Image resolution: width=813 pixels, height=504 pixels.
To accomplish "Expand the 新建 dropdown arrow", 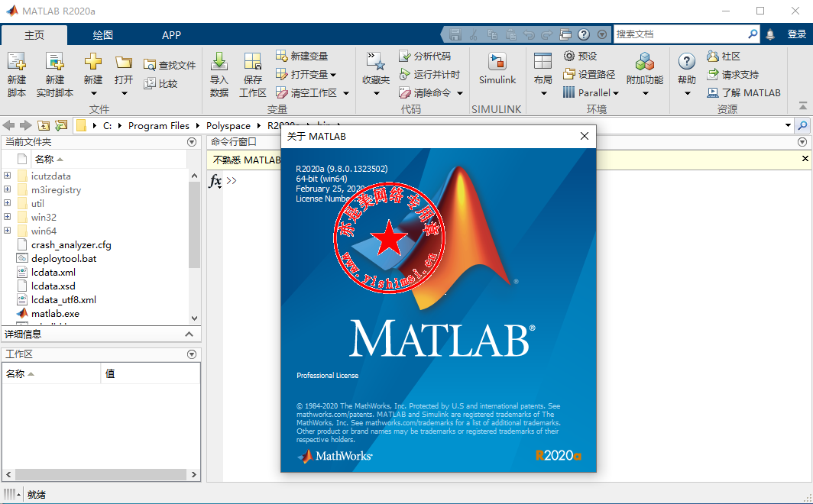I will tap(93, 94).
